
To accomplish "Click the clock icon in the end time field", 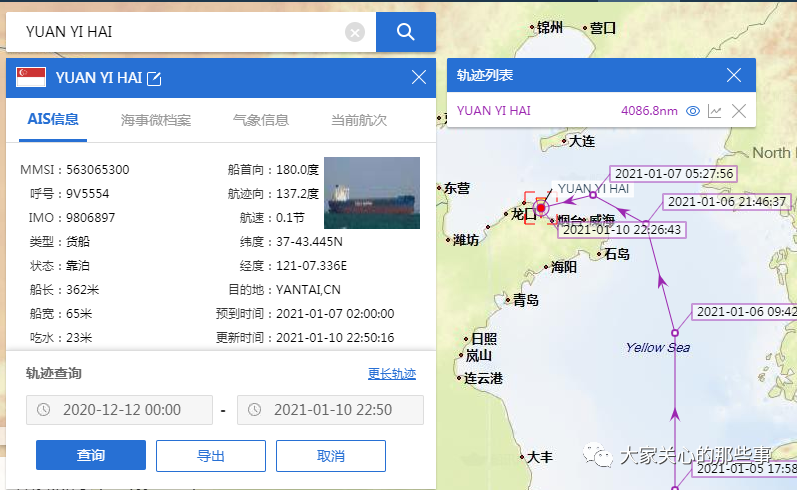I will point(255,409).
